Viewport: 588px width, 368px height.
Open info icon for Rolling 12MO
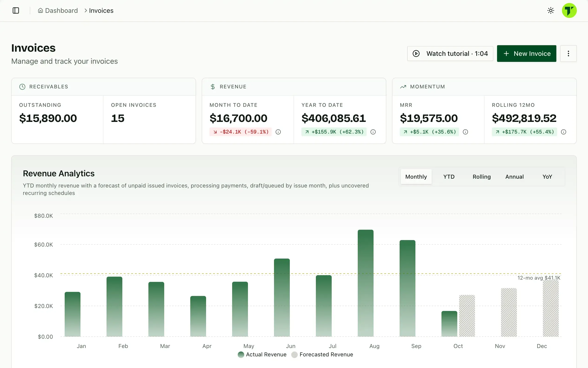[x=563, y=132]
